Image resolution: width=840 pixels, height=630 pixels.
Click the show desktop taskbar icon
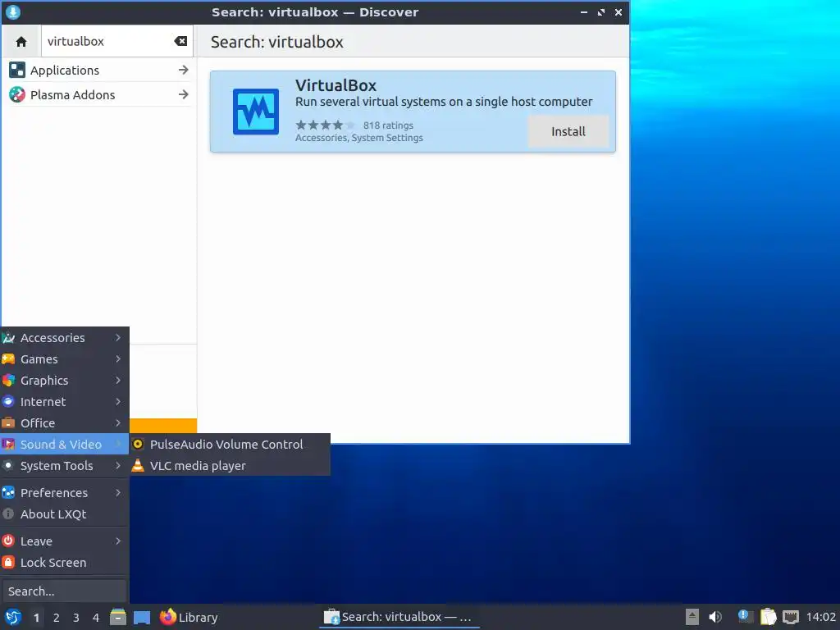click(x=142, y=618)
